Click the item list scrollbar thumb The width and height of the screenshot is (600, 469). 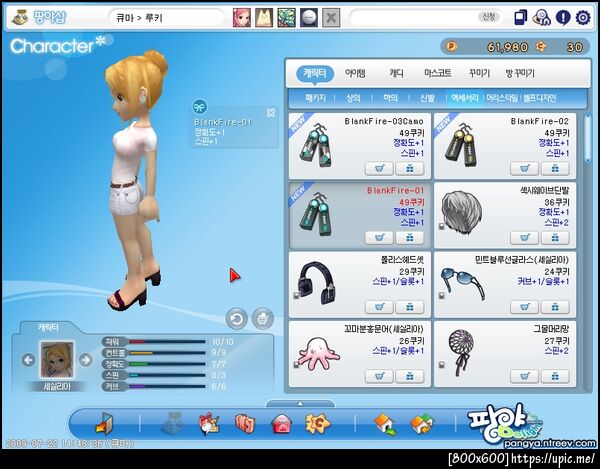(588, 138)
